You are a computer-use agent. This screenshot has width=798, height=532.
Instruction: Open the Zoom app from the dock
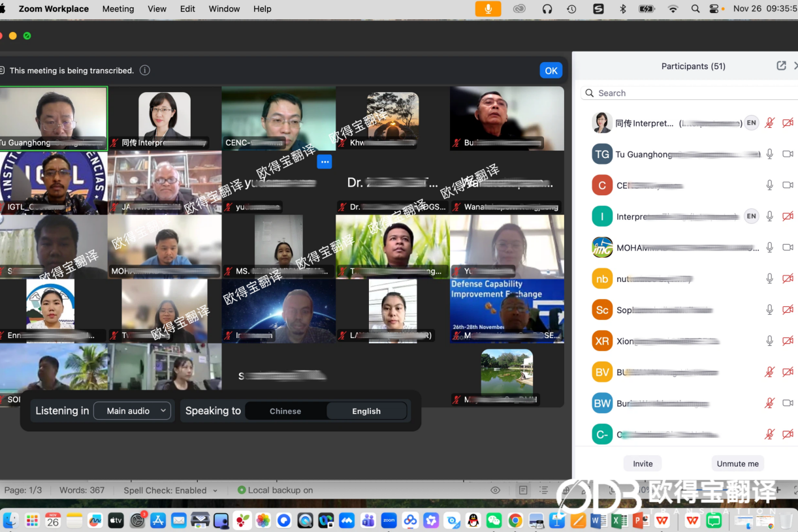(x=389, y=520)
